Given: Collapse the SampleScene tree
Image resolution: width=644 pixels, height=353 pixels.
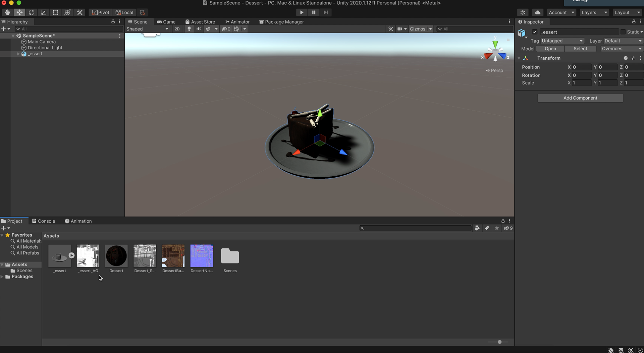Looking at the screenshot, I should pos(13,36).
